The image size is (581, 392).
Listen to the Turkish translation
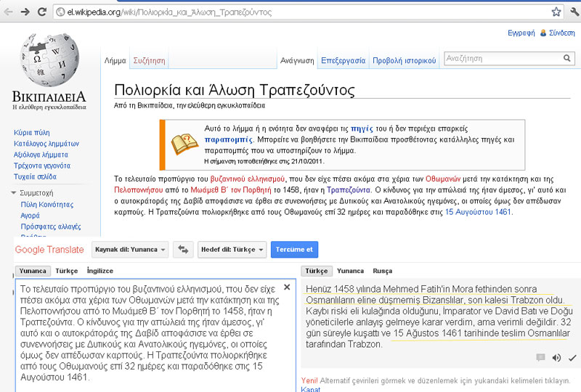click(556, 357)
